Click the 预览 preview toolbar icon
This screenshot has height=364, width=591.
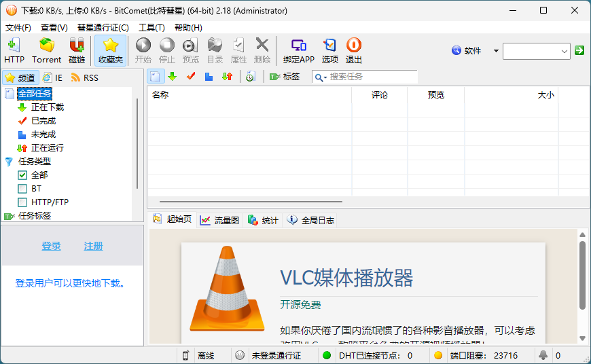pos(190,50)
